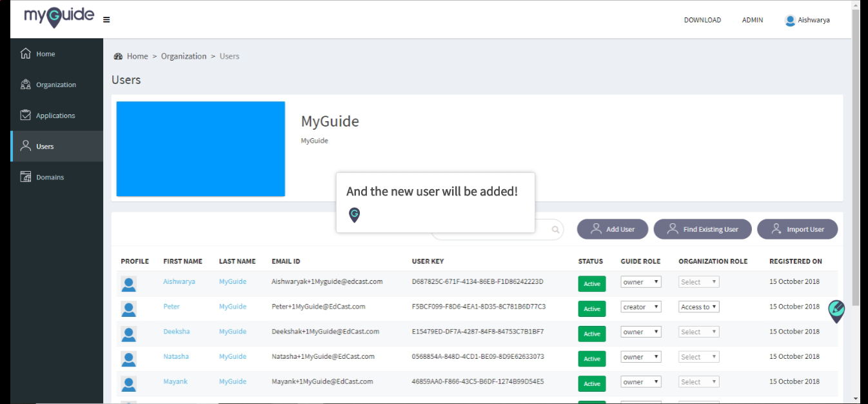Open the Aishwarya first name link
The image size is (868, 404).
[179, 281]
